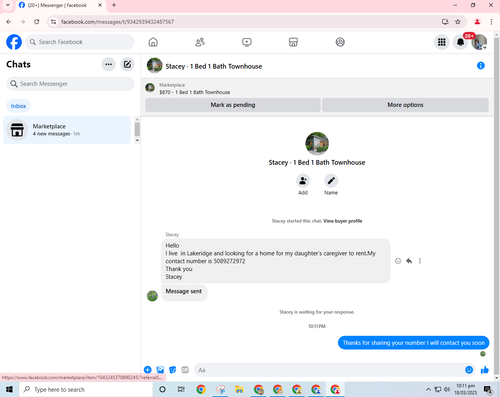Open View buyer profile link

343,221
